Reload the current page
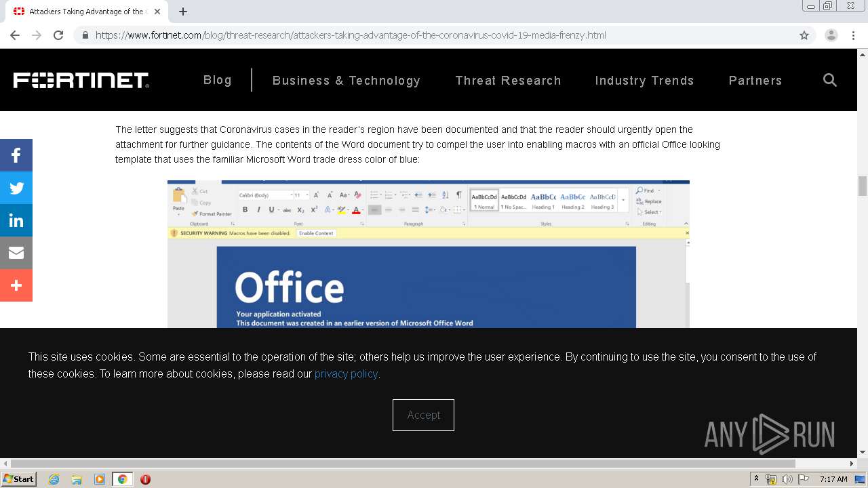This screenshot has width=868, height=488. click(58, 35)
